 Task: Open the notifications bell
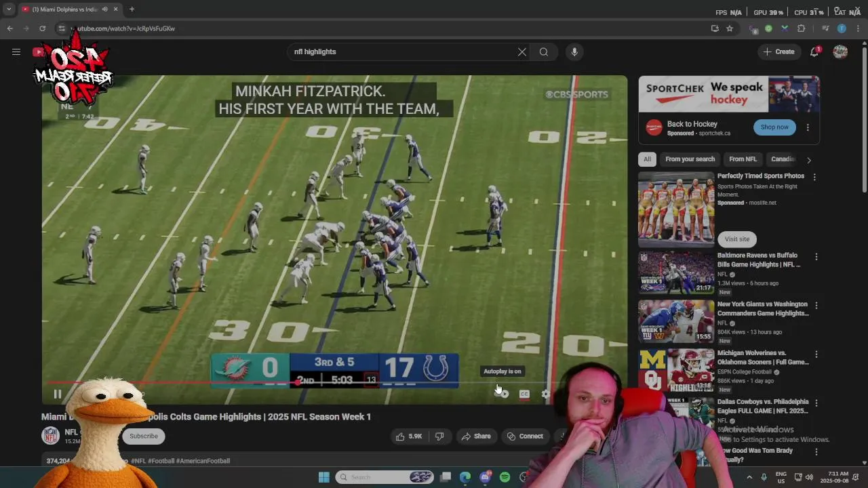(814, 52)
